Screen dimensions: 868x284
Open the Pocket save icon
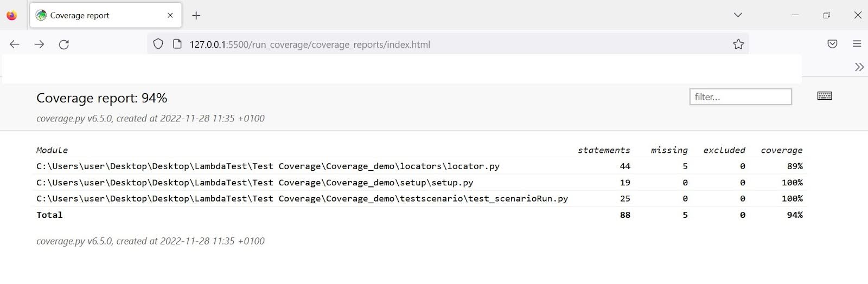click(x=832, y=44)
